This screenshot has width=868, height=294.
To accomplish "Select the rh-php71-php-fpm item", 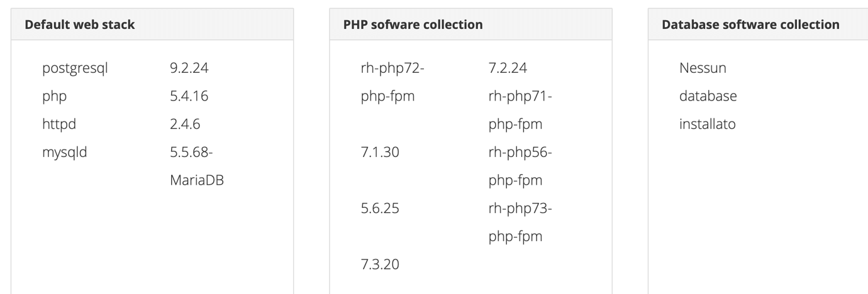I will tap(520, 110).
